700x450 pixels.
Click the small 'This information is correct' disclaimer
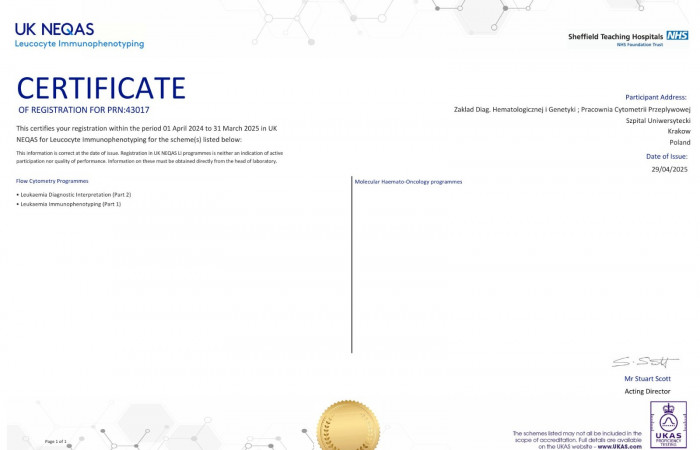pos(150,157)
